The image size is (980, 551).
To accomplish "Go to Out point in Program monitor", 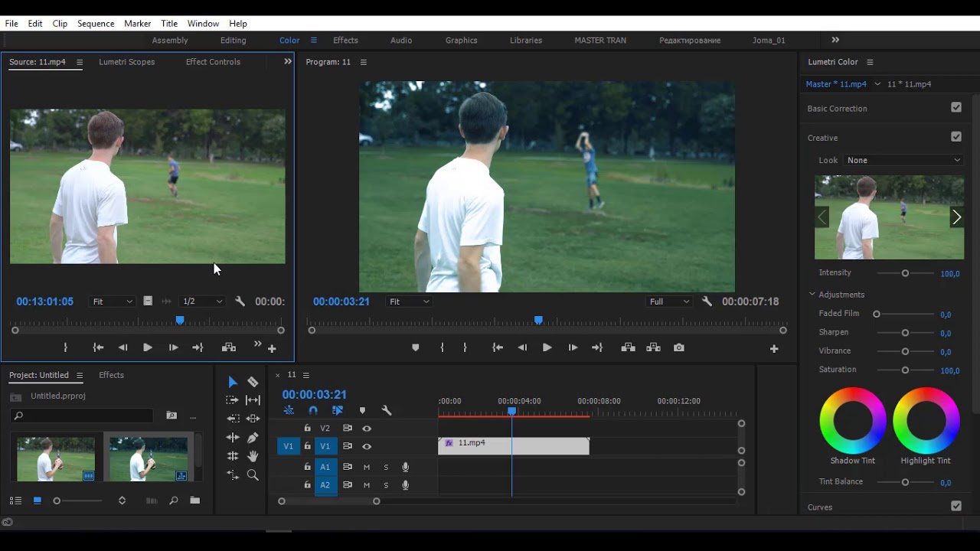I will pos(597,347).
